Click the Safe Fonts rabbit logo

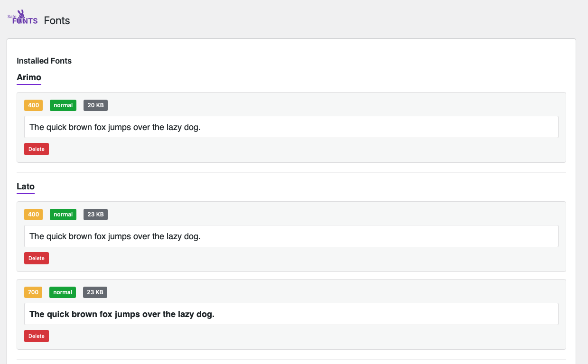coord(20,17)
